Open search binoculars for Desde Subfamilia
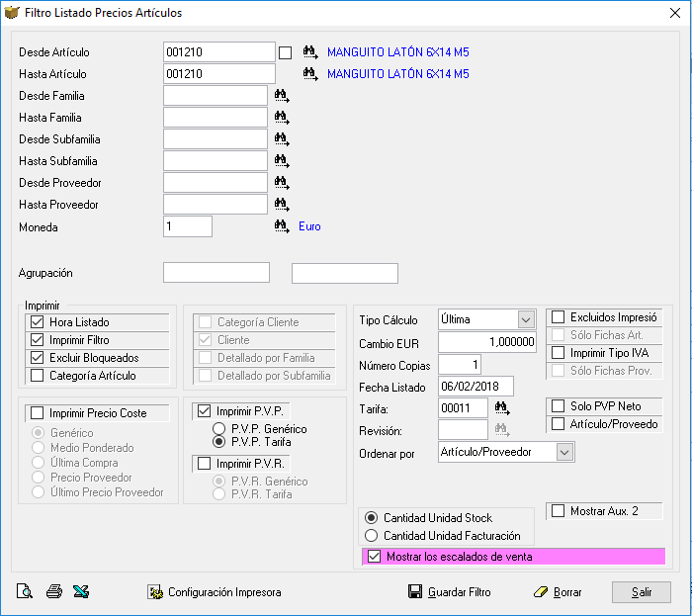 282,139
